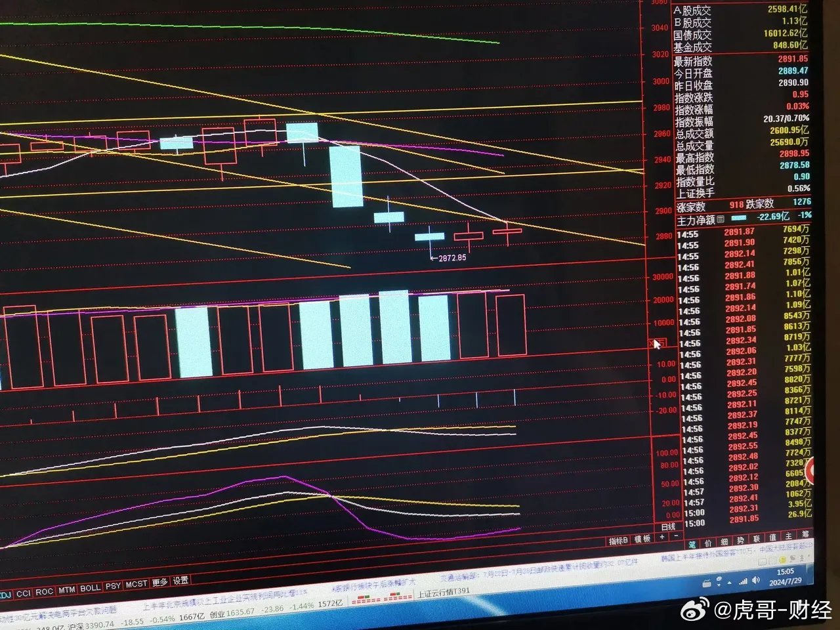
Task: Click the 涨家数 value 918
Action: (x=736, y=205)
